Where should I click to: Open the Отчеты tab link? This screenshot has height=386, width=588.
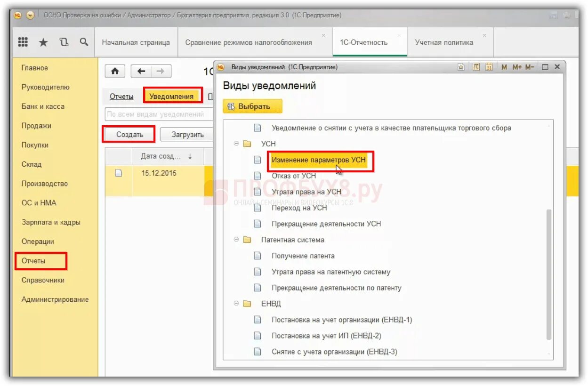tap(121, 96)
